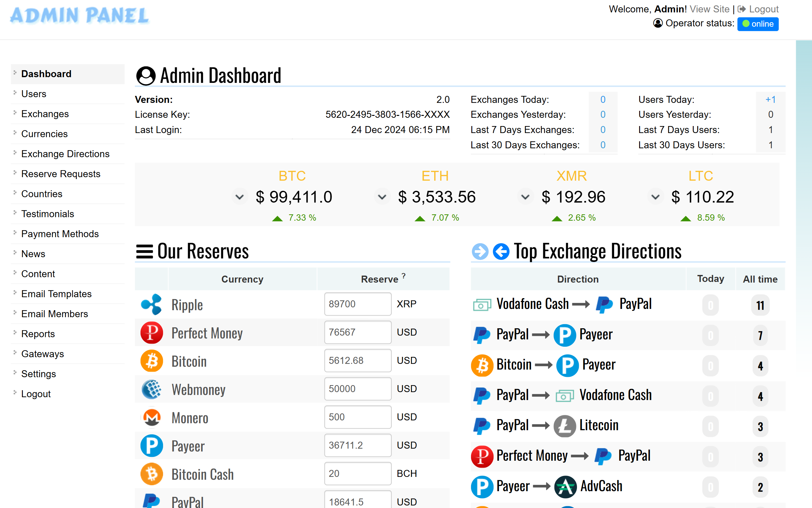Click the Payeer icon in Payeer to AdvCash row

click(482, 487)
